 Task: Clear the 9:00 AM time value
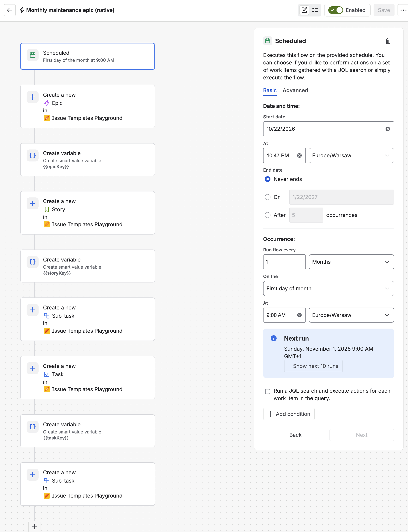[x=299, y=315]
